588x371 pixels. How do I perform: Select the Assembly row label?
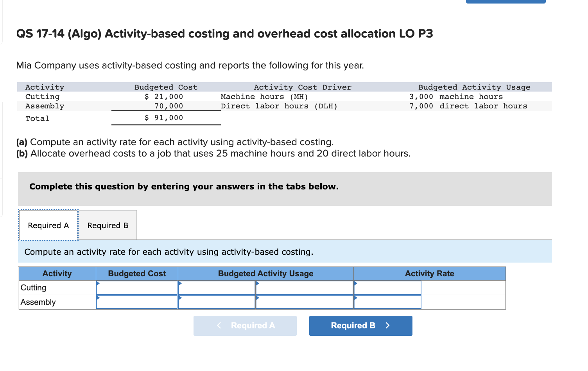pyautogui.click(x=38, y=302)
